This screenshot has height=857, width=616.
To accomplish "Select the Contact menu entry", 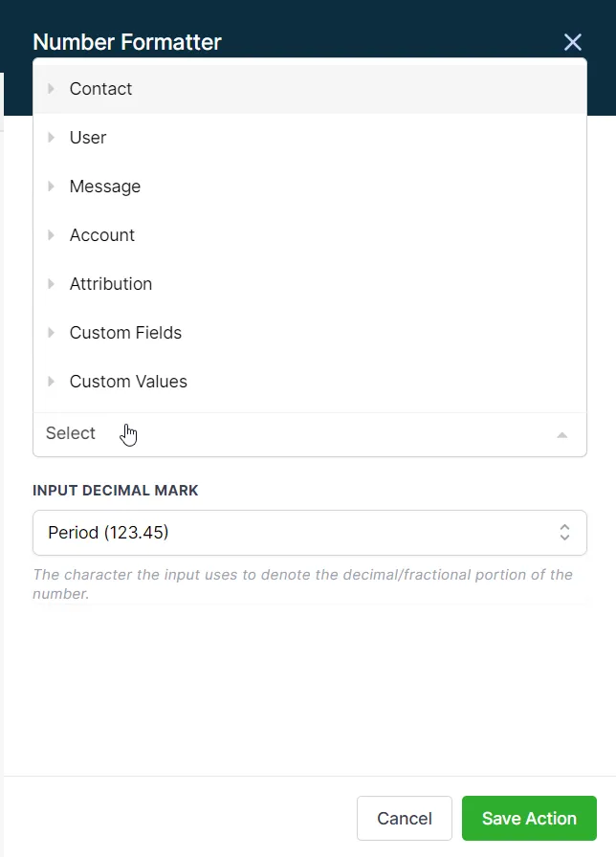I will (x=101, y=89).
